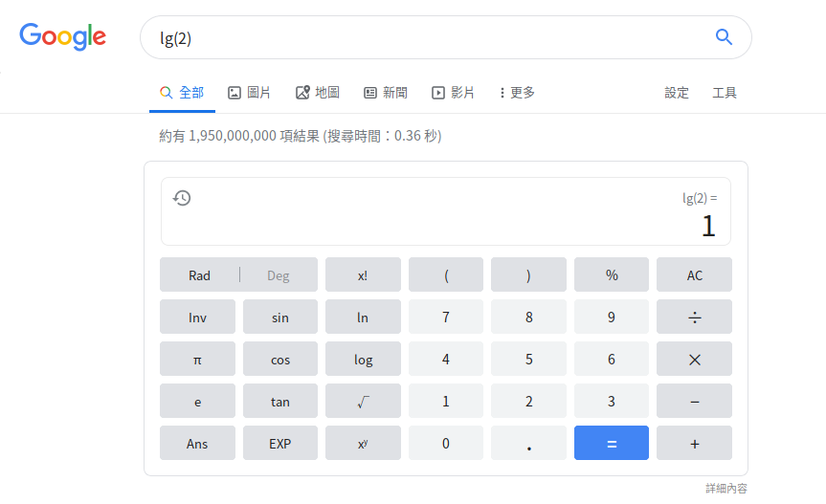Switch to the 新聞 (News) tab
The image size is (826, 504).
tap(386, 93)
